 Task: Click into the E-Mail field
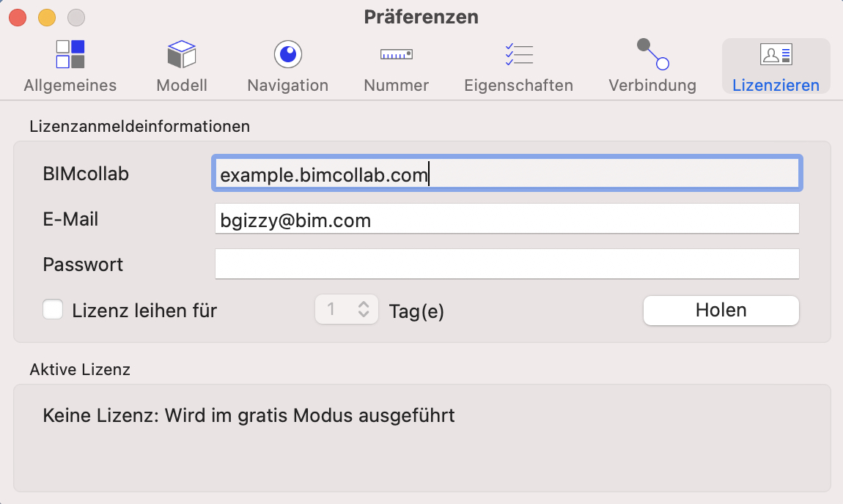pos(507,219)
